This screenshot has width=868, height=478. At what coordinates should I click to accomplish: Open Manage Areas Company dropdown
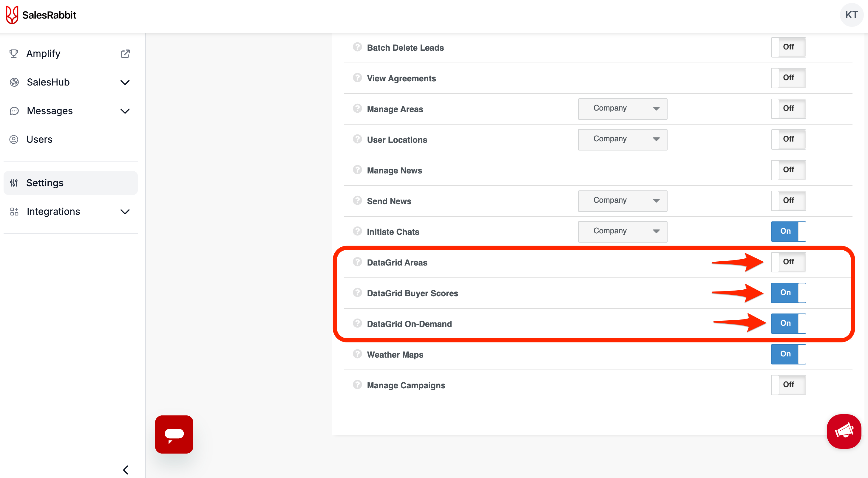(622, 109)
